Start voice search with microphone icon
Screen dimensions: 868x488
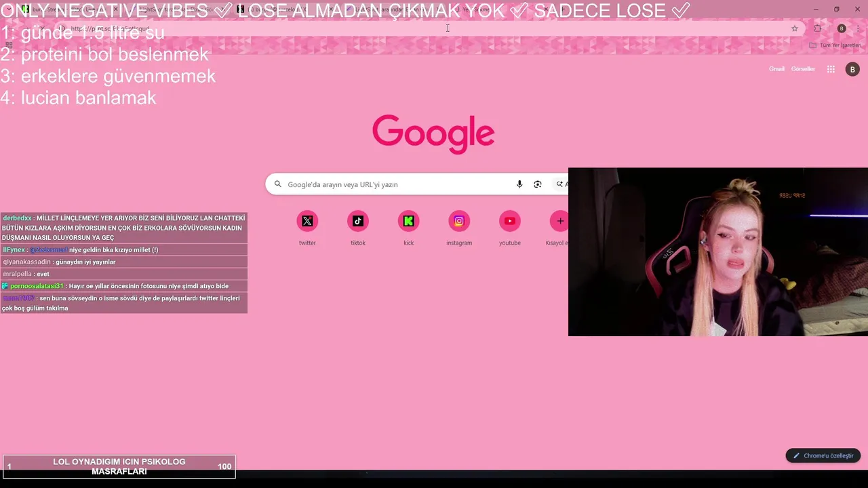519,184
